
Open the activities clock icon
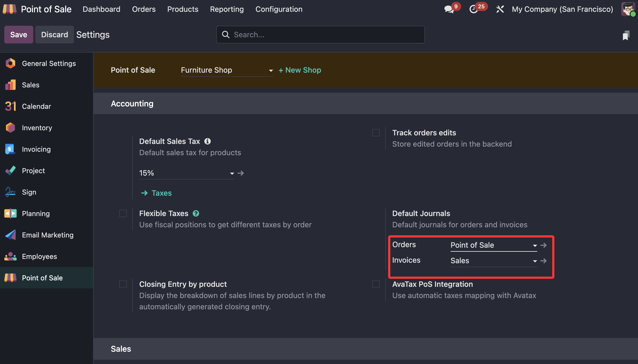(x=474, y=9)
